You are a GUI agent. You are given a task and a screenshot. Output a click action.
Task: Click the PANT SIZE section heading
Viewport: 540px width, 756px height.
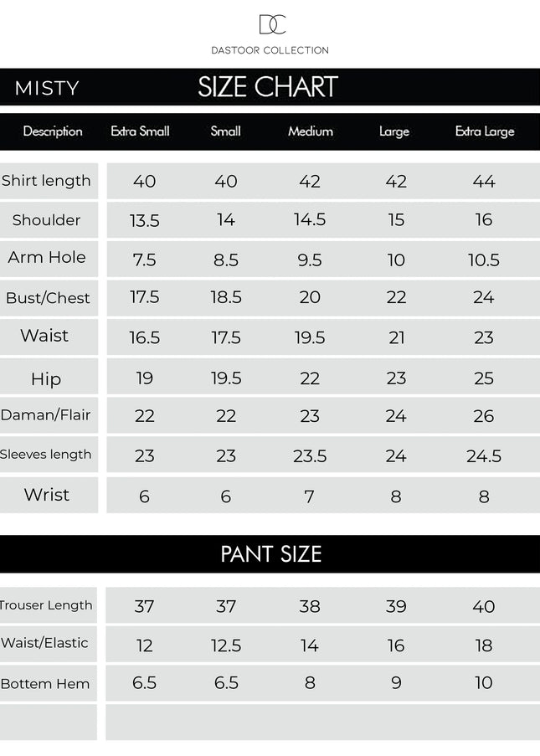(270, 554)
